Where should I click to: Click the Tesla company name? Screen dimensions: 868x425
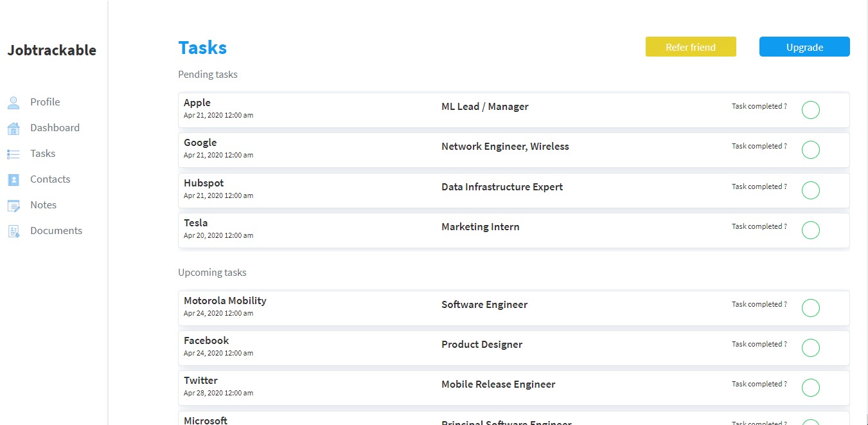[196, 223]
